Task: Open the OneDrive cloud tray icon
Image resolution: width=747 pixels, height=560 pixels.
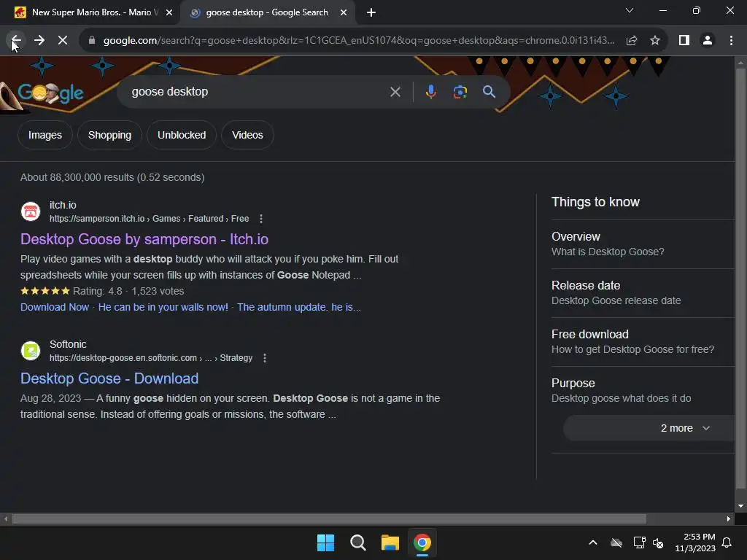Action: coord(616,542)
